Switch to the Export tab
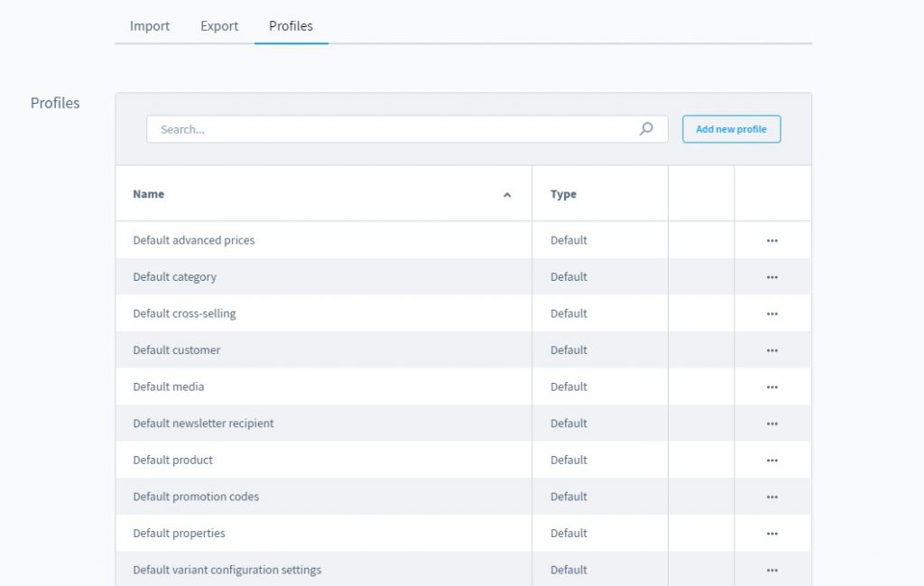The image size is (924, 586). tap(218, 26)
